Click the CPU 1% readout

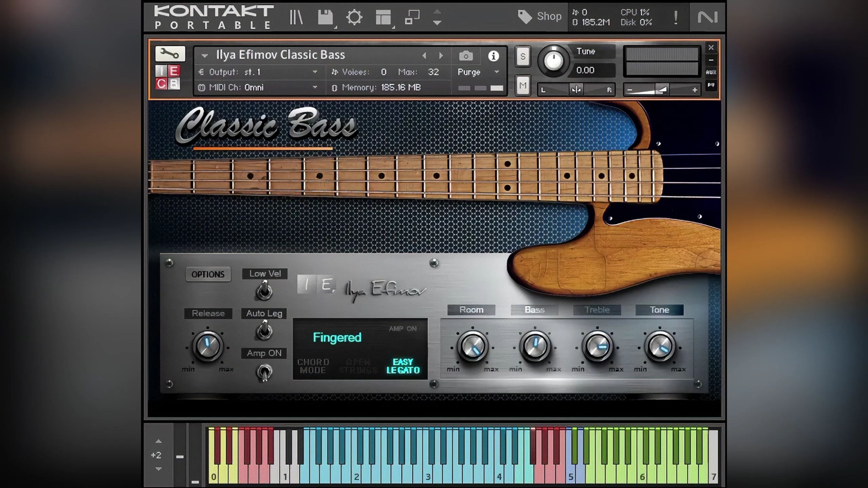click(635, 12)
